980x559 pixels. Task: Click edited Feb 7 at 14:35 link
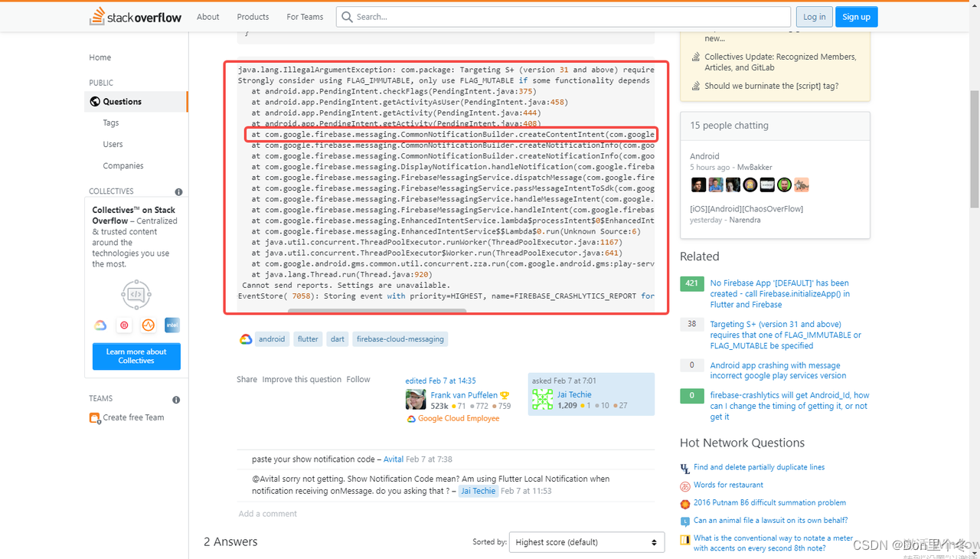coord(440,381)
